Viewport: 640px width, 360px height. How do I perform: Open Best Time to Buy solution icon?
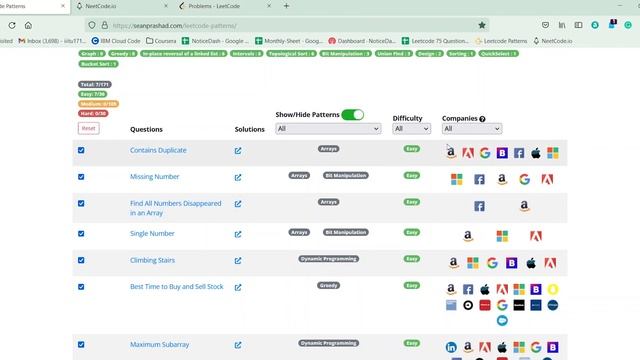(x=238, y=287)
